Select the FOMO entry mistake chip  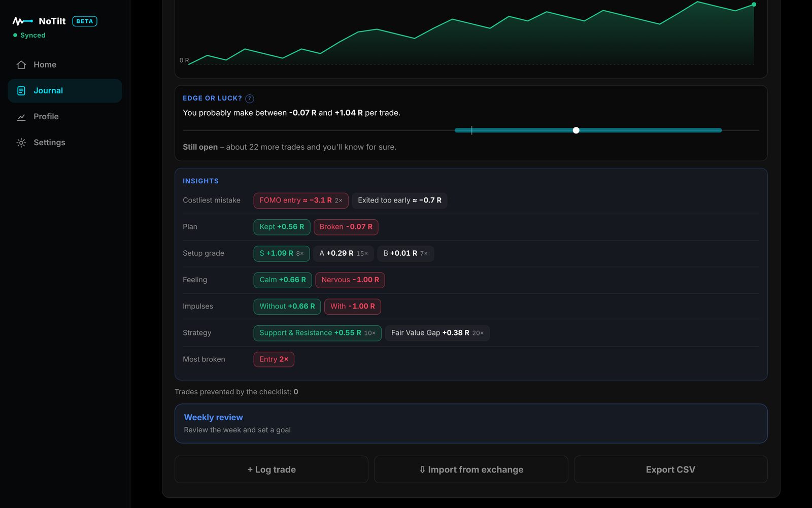[x=301, y=200]
